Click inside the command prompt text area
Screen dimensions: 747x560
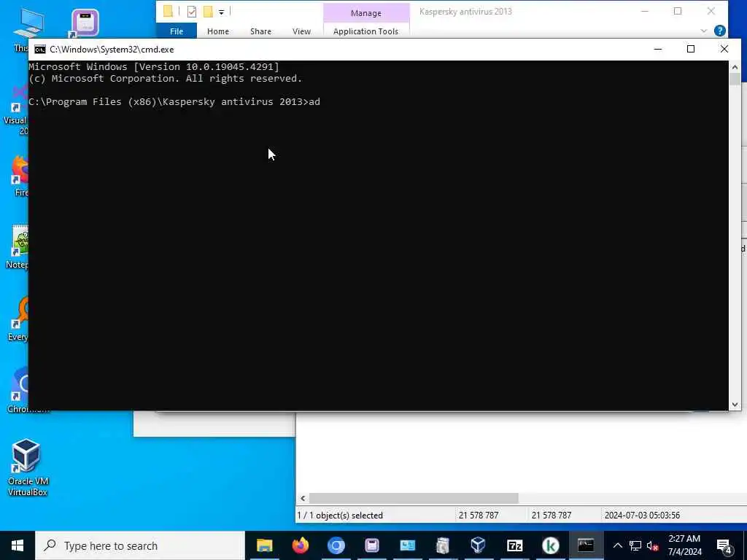[379, 236]
